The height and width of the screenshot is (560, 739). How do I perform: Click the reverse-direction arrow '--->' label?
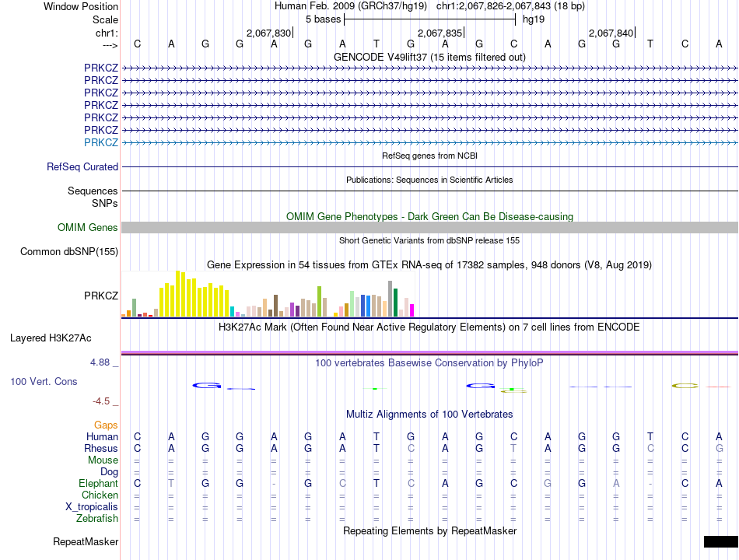click(x=110, y=45)
